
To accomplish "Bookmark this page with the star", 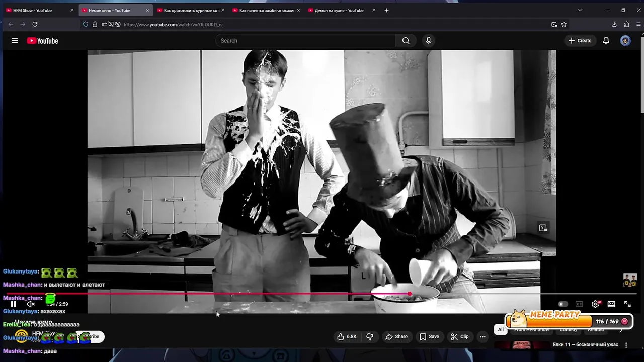I will 564,24.
